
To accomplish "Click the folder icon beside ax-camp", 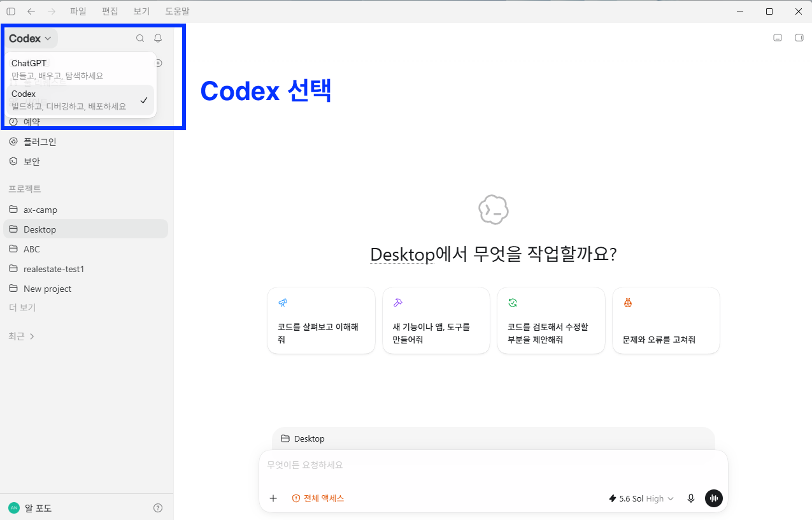I will 13,210.
